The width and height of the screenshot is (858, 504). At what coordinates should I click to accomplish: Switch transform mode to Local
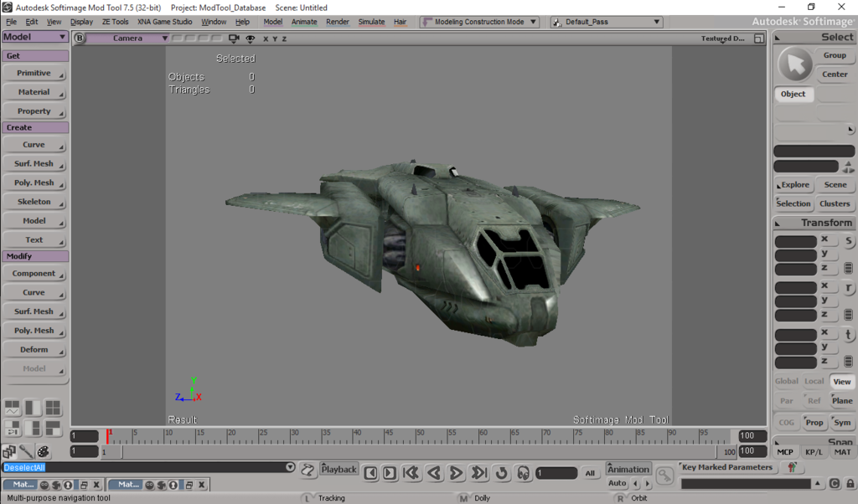(x=814, y=381)
